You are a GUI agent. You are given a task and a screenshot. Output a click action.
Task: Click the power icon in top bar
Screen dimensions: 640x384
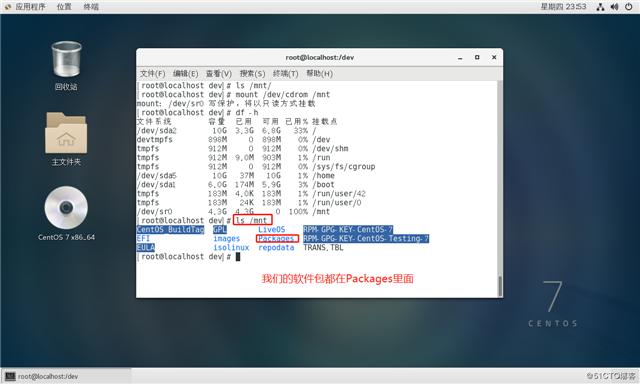629,7
